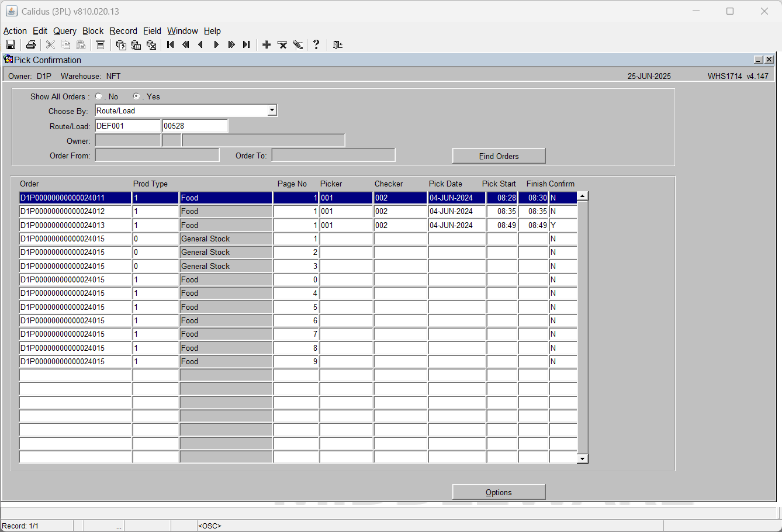Screen dimensions: 782x532
Task: Select the Yes radio button
Action: coord(136,96)
